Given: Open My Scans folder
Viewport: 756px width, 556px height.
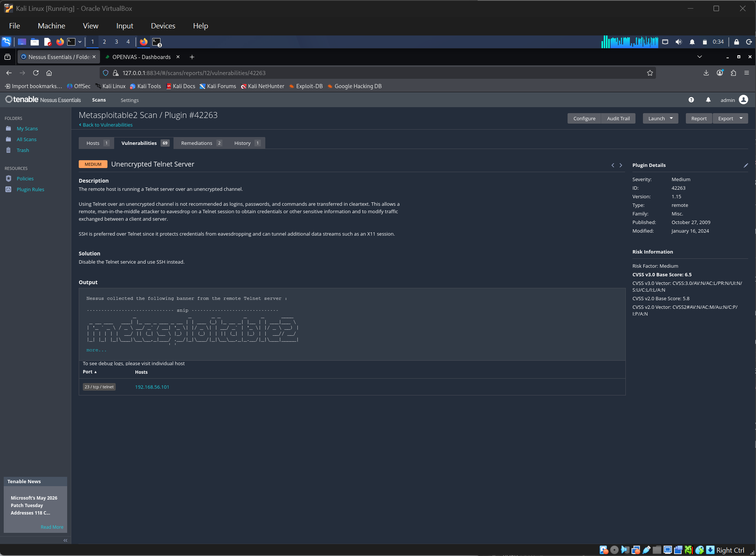Looking at the screenshot, I should tap(27, 128).
